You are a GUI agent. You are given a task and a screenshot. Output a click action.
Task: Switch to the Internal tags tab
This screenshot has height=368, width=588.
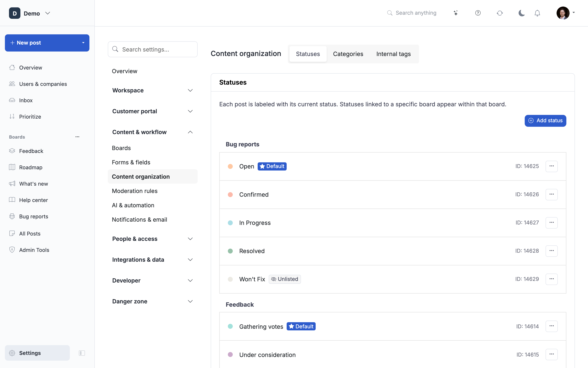pos(393,54)
